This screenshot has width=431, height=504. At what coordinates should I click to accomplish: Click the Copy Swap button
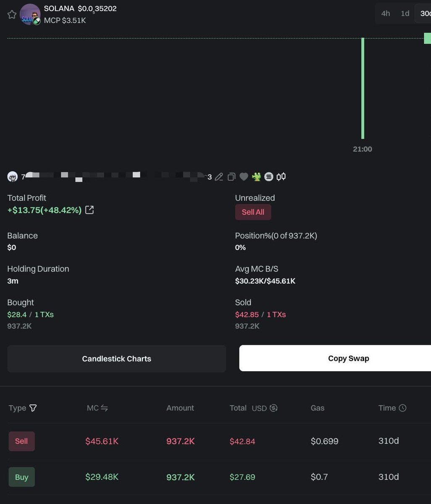pyautogui.click(x=335, y=358)
